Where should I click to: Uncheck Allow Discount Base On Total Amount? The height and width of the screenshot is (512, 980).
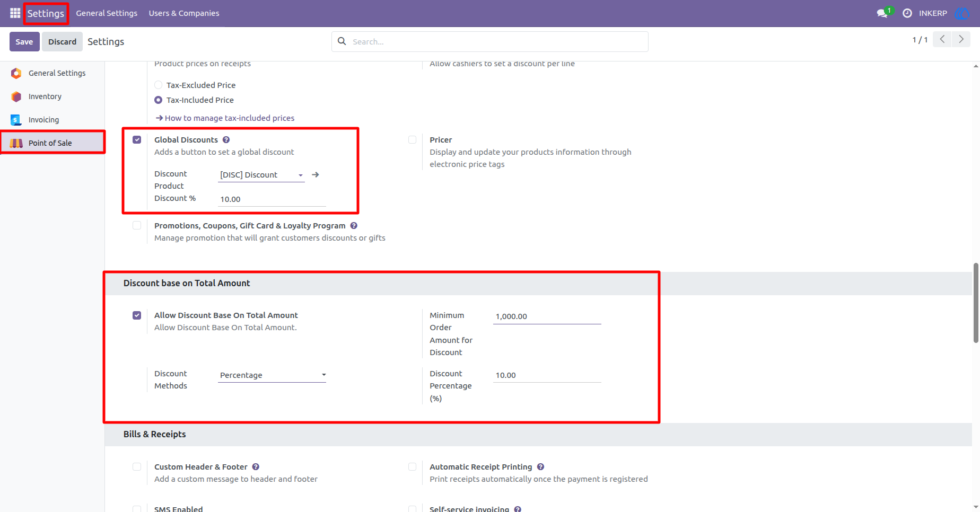[x=137, y=315]
